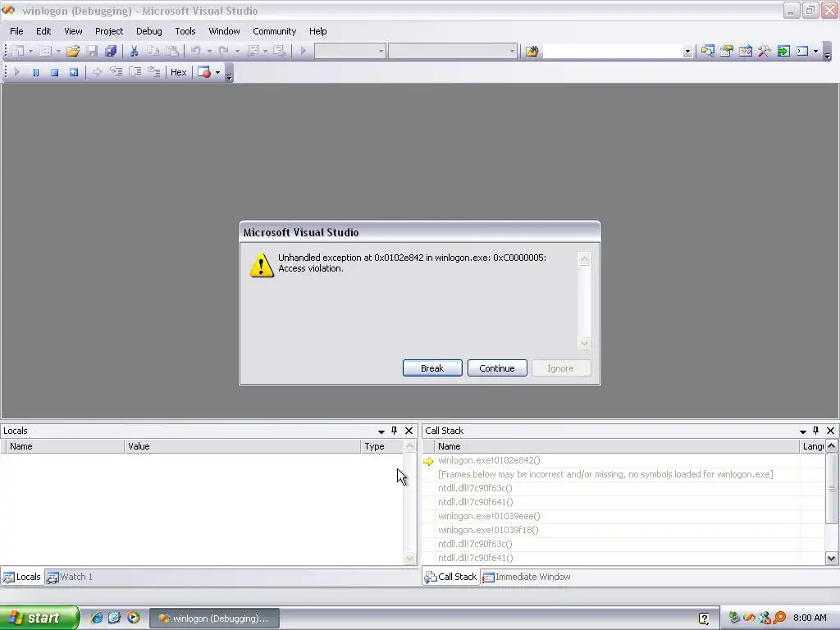840x630 pixels.
Task: Toggle auto-hide pin on Call Stack panel
Action: [816, 431]
